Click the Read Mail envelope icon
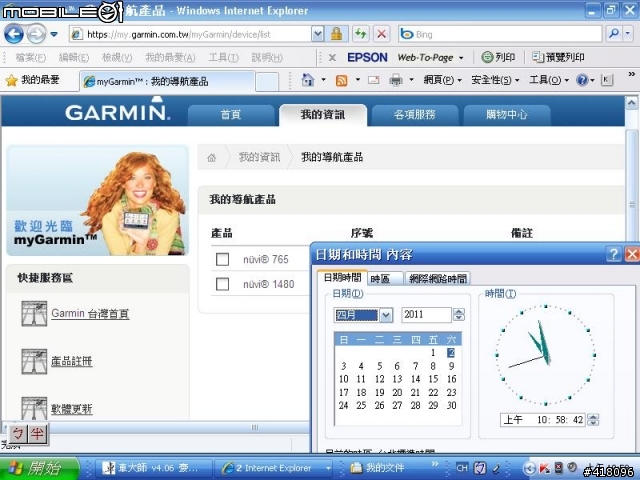 (373, 80)
